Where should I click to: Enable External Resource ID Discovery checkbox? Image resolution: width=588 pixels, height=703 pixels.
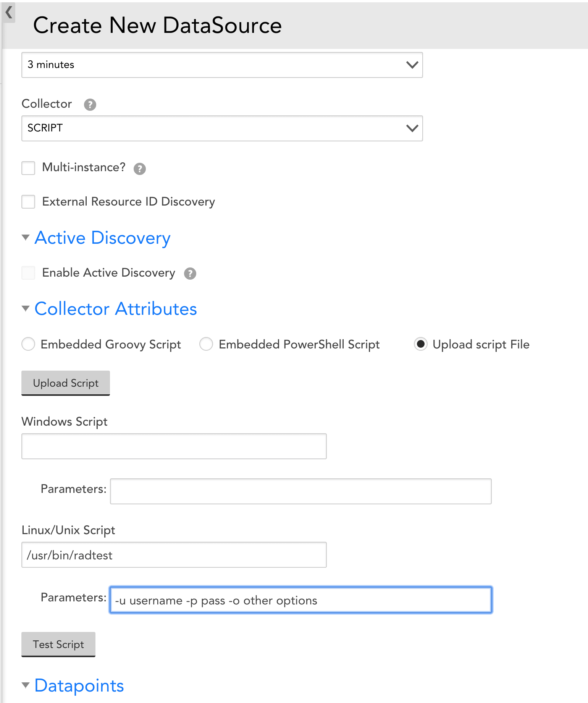tap(28, 202)
